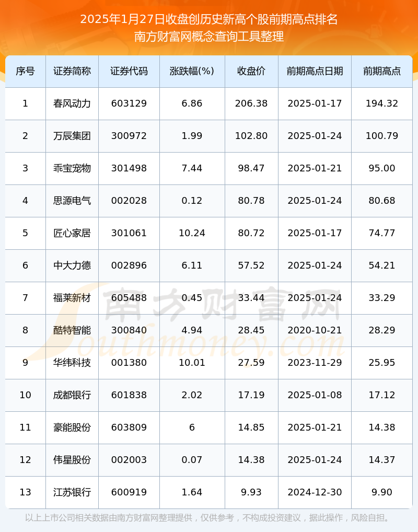Click the 证券代码 column header
The width and height of the screenshot is (418, 532).
(129, 71)
